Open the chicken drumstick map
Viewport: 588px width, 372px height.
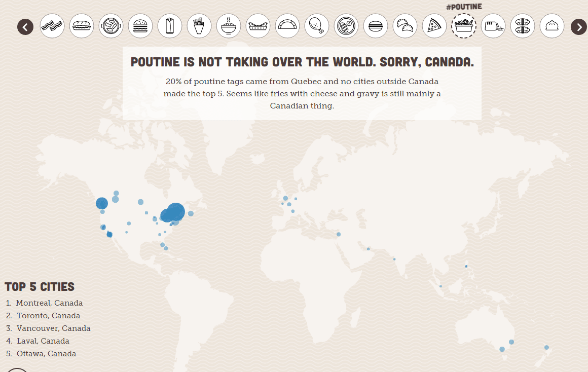pos(317,26)
